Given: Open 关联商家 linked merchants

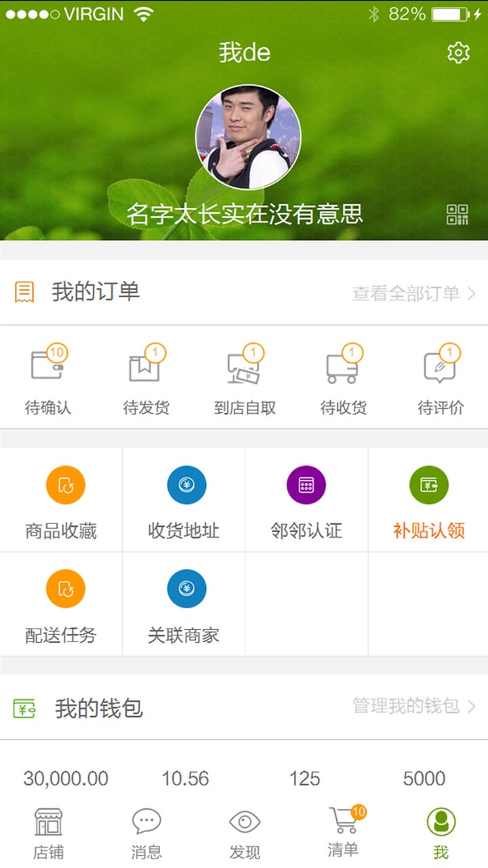Looking at the screenshot, I should pyautogui.click(x=184, y=604).
